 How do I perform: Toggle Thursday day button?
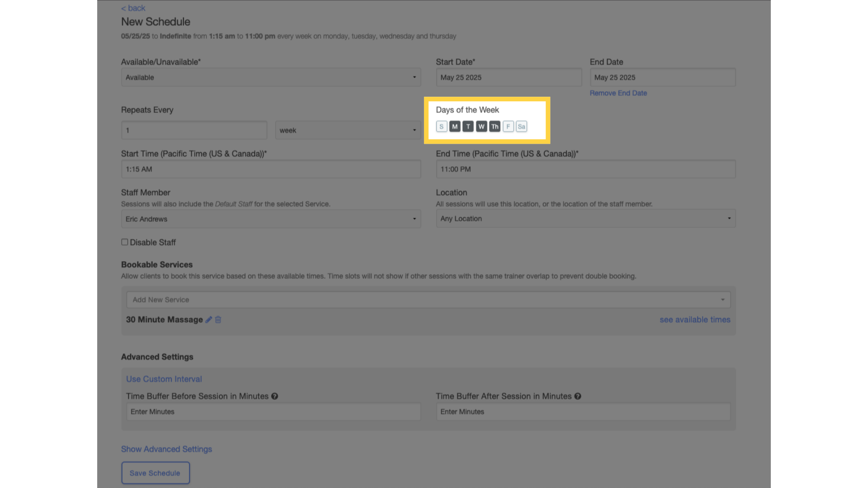(x=495, y=127)
